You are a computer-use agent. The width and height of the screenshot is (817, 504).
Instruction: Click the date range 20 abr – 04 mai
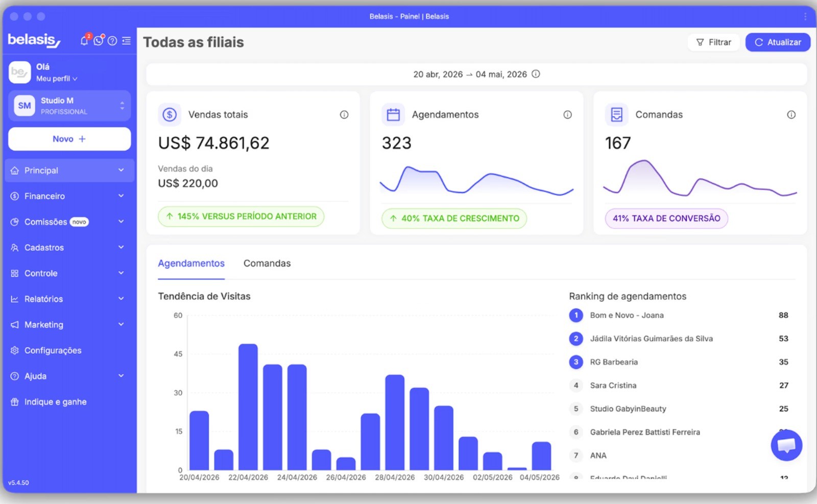(470, 75)
